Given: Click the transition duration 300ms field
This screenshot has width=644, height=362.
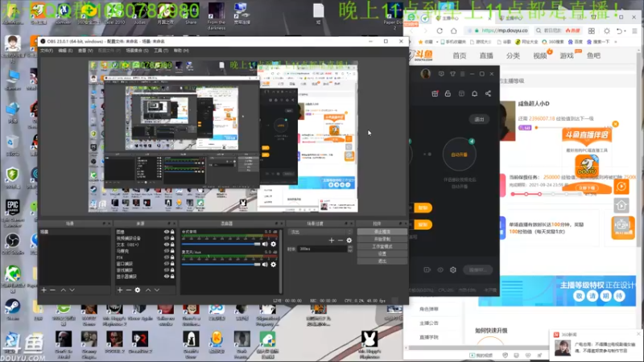Looking at the screenshot, I should click(x=323, y=249).
